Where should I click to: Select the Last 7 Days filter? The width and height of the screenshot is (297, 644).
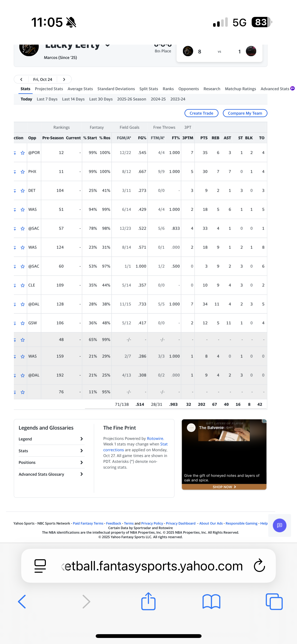point(47,99)
